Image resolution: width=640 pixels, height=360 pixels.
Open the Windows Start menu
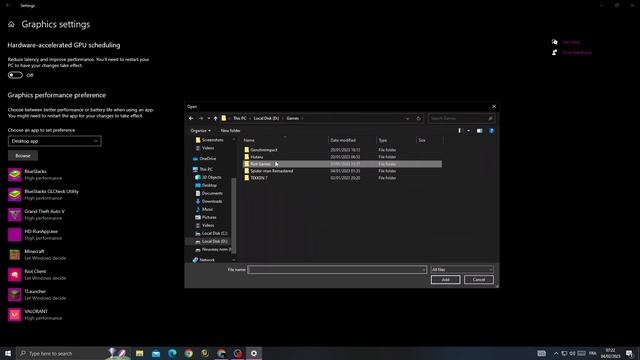click(x=8, y=353)
